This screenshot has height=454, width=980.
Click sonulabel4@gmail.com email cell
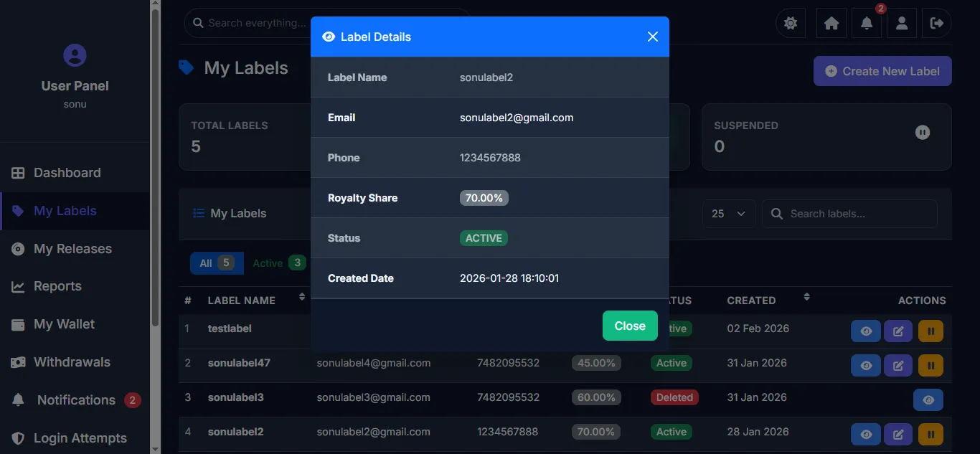[x=374, y=363]
